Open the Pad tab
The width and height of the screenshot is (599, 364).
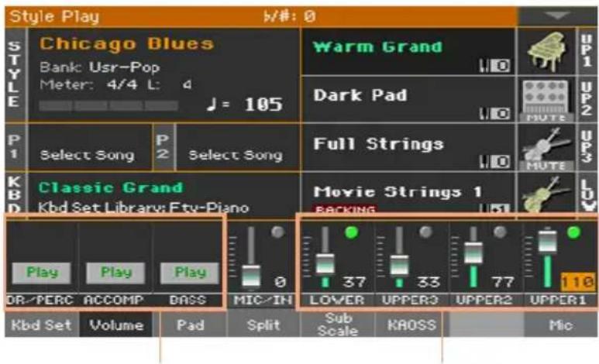tap(191, 325)
